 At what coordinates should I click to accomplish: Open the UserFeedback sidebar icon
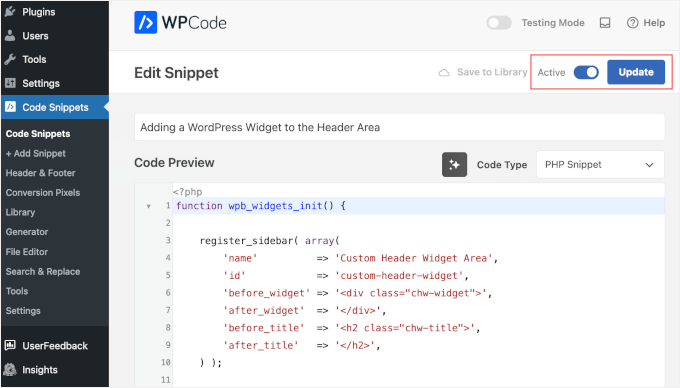tap(10, 346)
